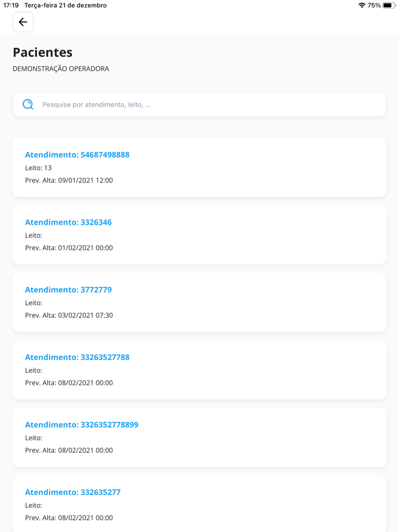Tap the back arrow button
Viewport: 399px width, 532px height.
pos(23,22)
